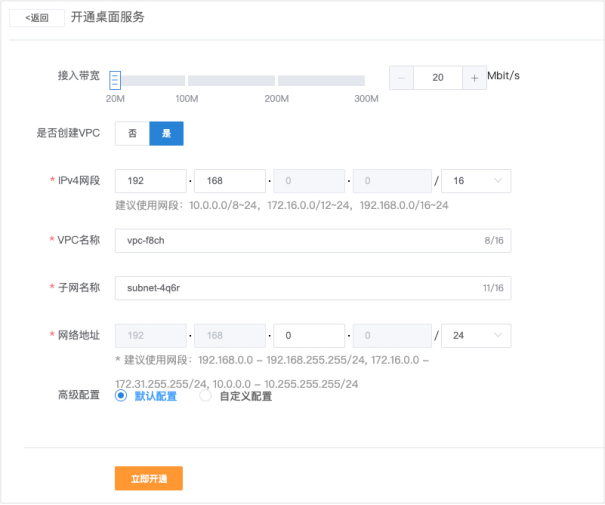Image resolution: width=605 pixels, height=505 pixels.
Task: Click the IPv4 first octet field 192
Action: coord(150,181)
